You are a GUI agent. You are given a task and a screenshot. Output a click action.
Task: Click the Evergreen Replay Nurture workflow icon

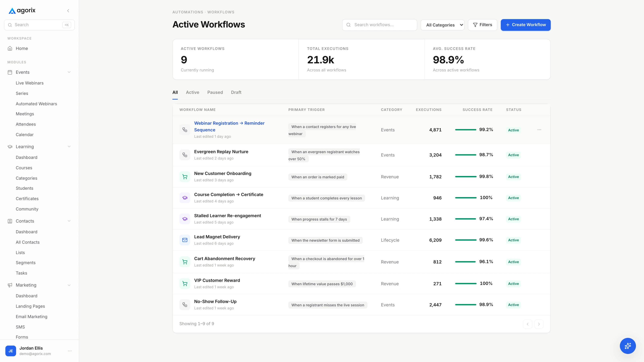(185, 155)
